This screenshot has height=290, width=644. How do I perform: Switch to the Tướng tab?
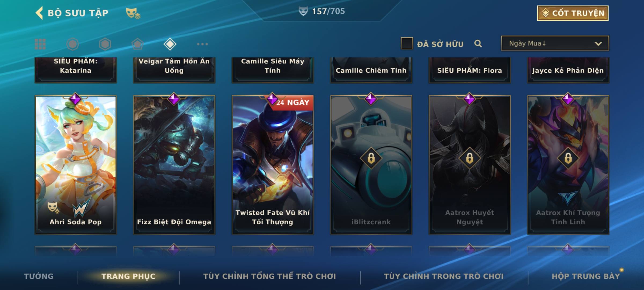(39, 276)
